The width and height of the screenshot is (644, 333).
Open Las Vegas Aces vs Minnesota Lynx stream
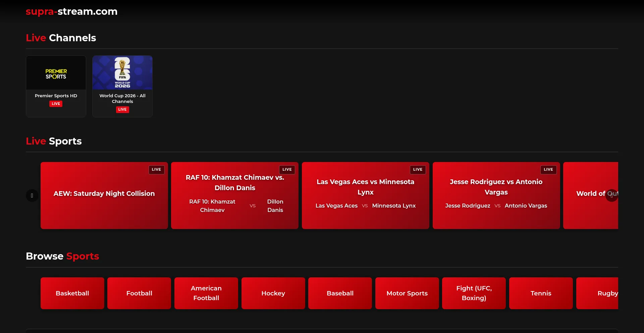pyautogui.click(x=366, y=196)
